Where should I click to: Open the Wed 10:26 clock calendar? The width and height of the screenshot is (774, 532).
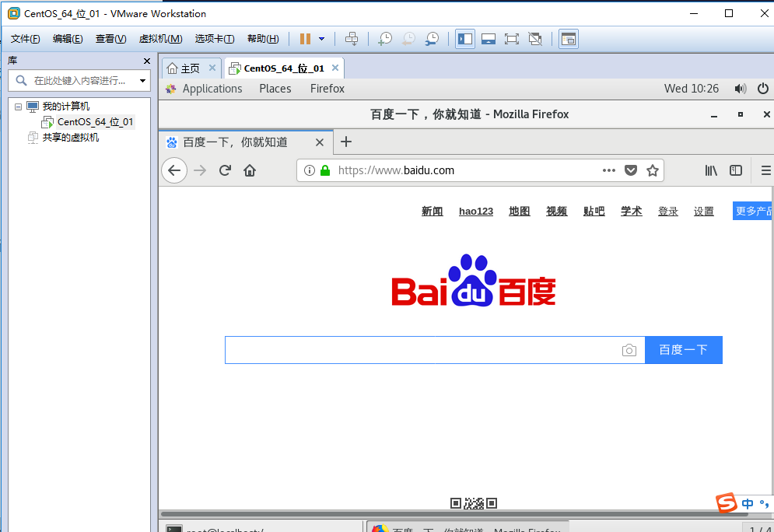691,89
